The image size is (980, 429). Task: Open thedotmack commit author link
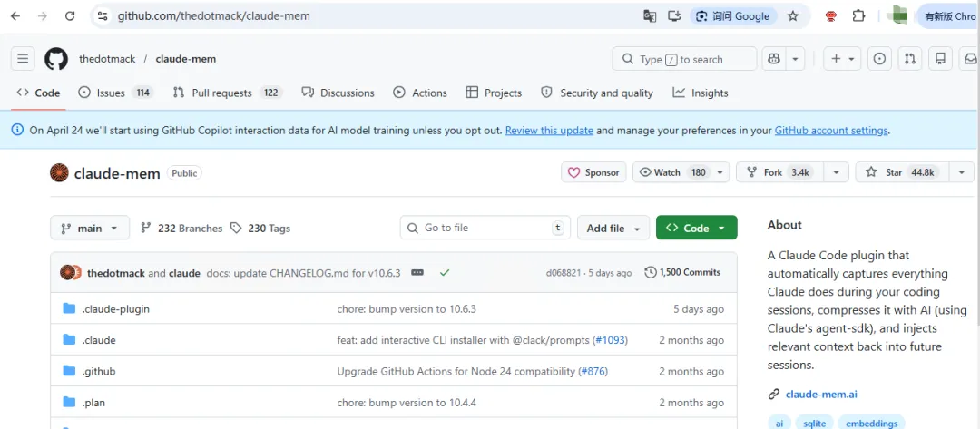tap(116, 273)
